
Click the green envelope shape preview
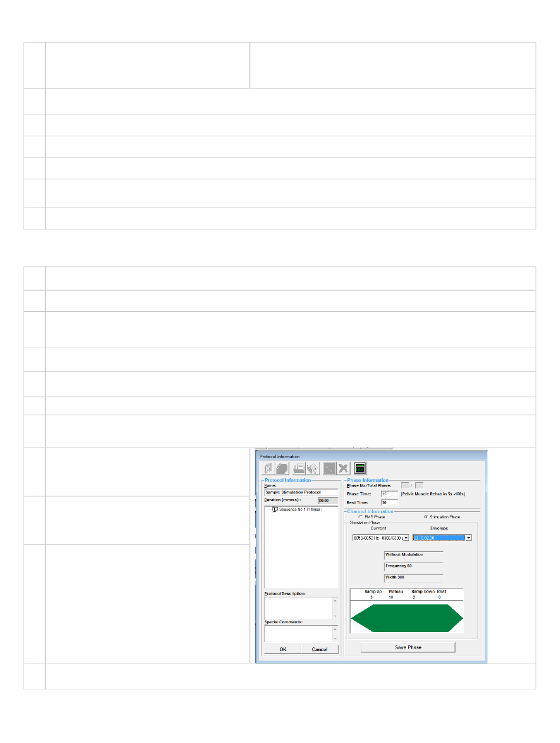pos(407,618)
